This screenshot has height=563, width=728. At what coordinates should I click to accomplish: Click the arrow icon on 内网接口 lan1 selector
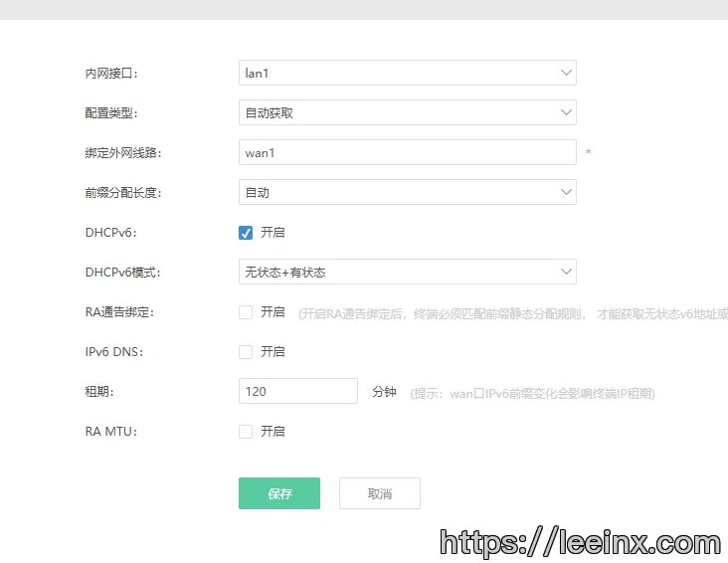[566, 73]
